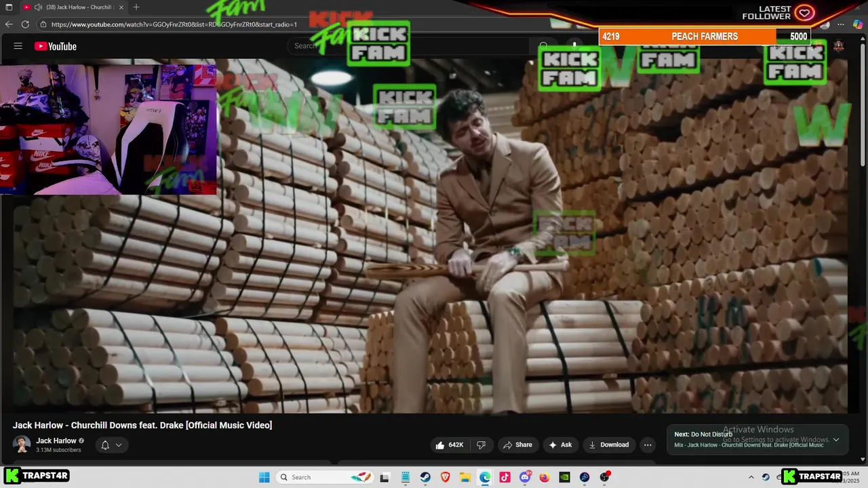Click the Windows taskbar Search box
This screenshot has height=488, width=868.
tap(323, 477)
